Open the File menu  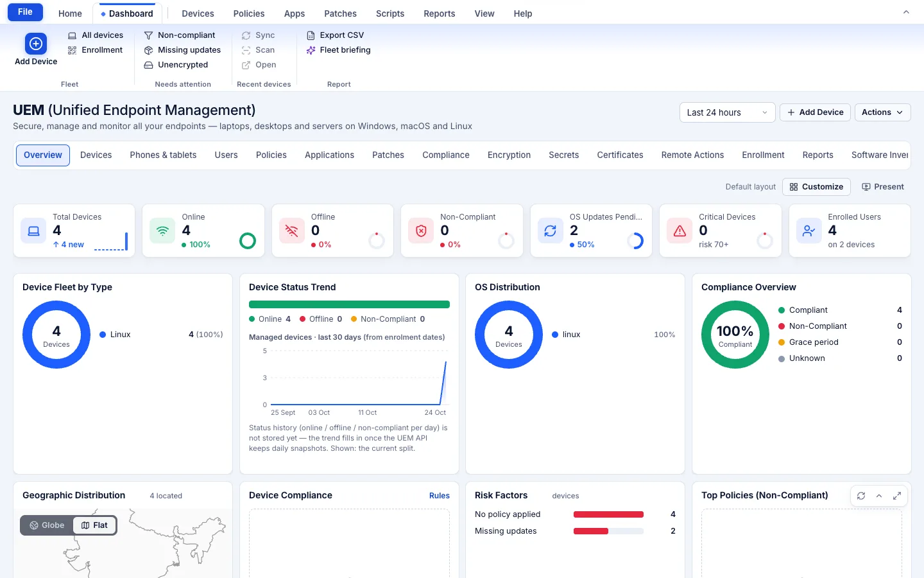[25, 12]
